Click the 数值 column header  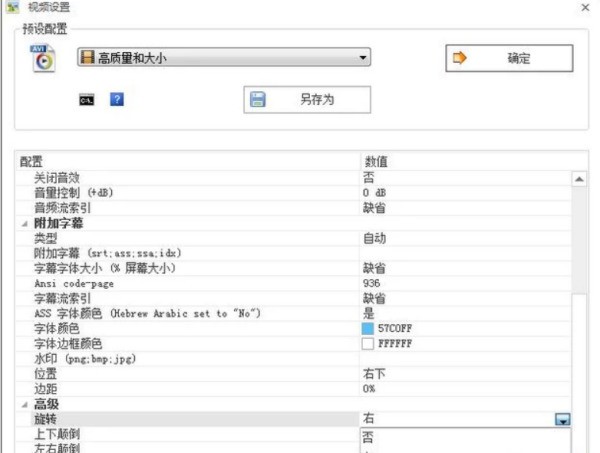(376, 162)
